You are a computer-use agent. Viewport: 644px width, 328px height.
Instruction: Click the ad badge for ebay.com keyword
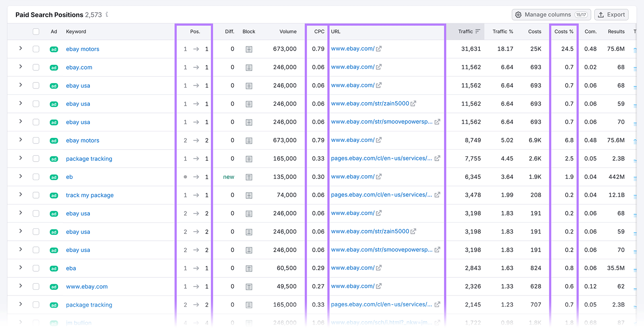[x=54, y=68]
